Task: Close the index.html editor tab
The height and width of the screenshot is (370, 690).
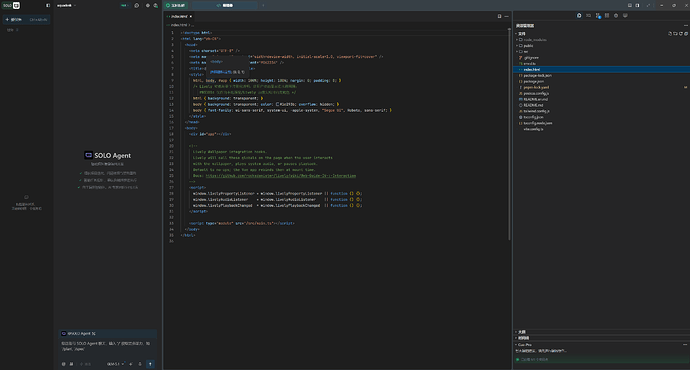Action: (x=191, y=16)
